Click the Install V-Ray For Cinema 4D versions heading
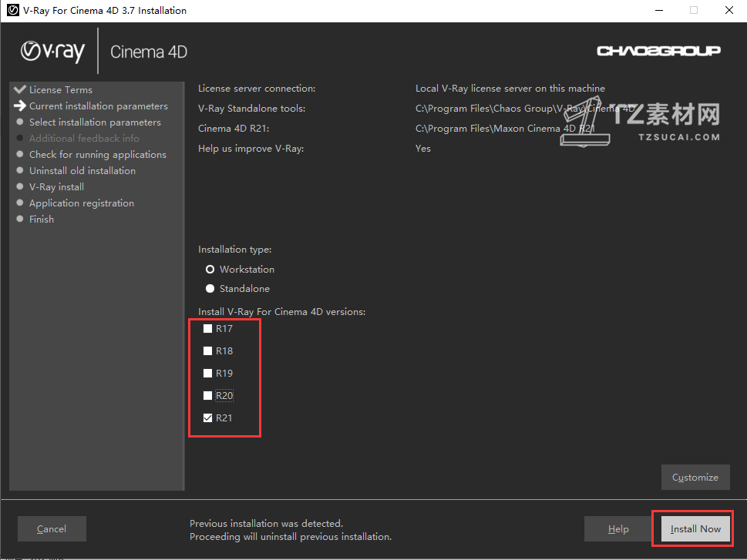Screen dimensions: 747x560 282,312
